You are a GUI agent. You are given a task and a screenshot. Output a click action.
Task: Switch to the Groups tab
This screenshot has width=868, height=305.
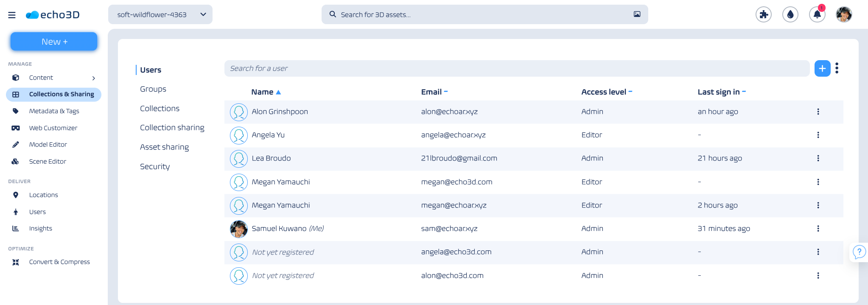(153, 89)
